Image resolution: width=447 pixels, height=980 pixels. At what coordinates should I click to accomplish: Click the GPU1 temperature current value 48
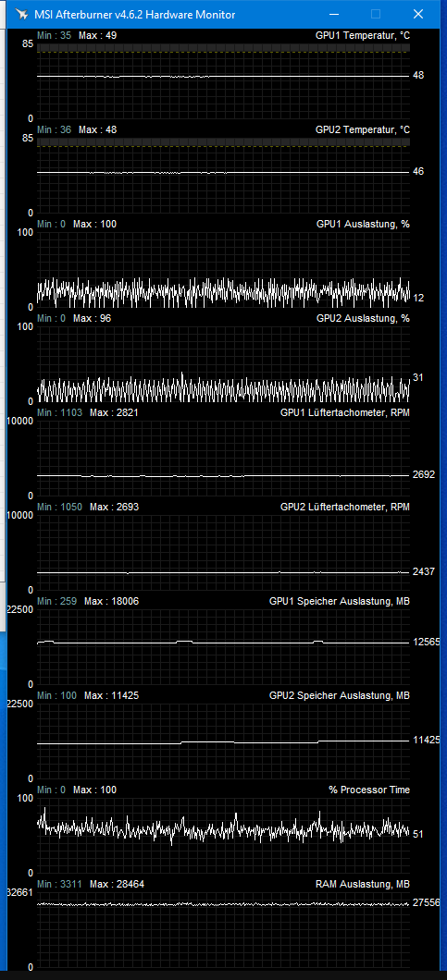pyautogui.click(x=418, y=75)
